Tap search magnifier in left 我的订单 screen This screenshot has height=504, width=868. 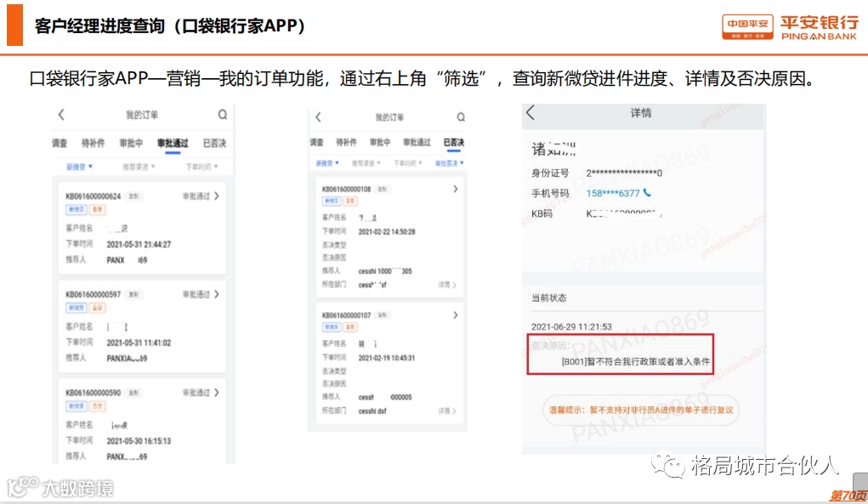223,115
